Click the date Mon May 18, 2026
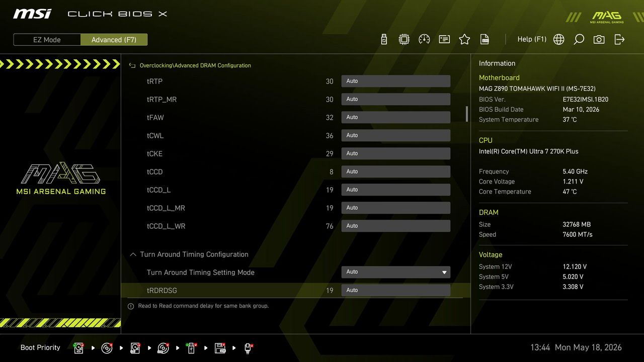 pos(588,347)
